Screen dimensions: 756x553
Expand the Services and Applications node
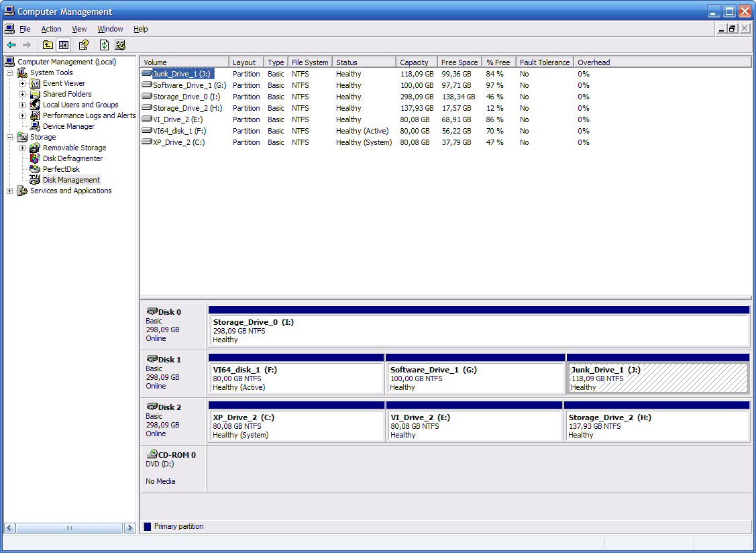point(10,191)
